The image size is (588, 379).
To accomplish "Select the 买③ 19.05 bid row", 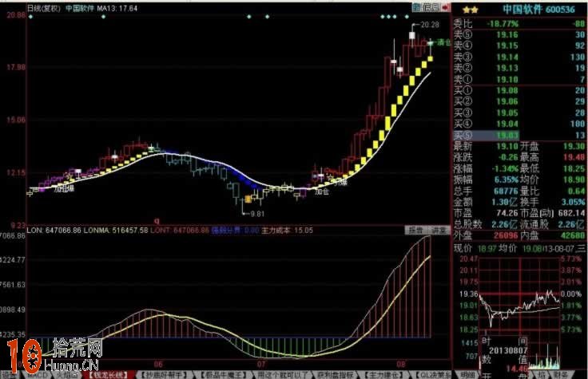I will click(x=519, y=113).
